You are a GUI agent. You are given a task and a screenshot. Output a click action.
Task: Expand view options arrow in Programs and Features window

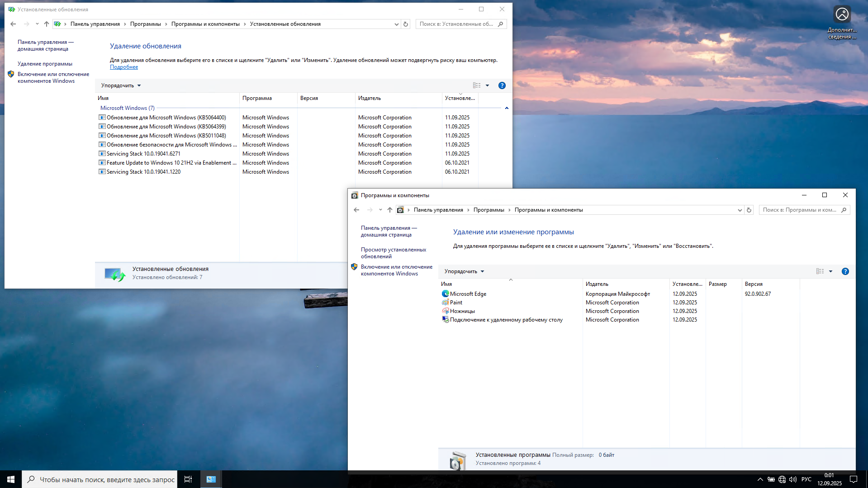[x=830, y=271]
